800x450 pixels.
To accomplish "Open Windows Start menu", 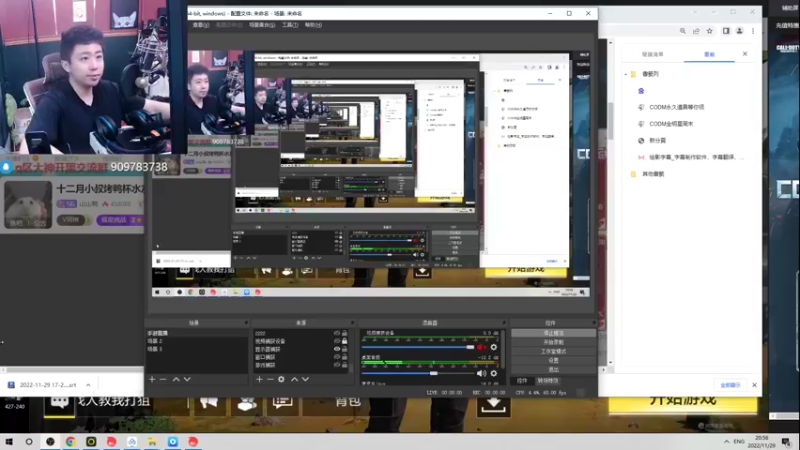I will click(9, 442).
